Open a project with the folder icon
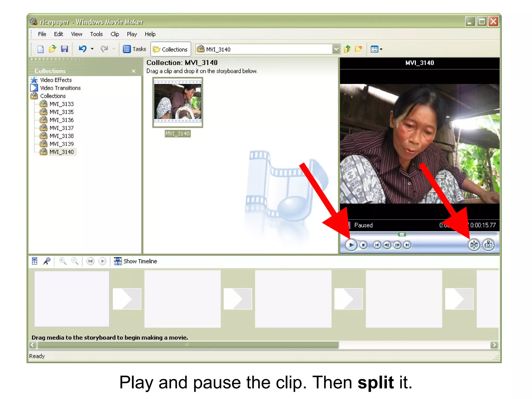Screen dimensions: 532x399 tap(52, 49)
